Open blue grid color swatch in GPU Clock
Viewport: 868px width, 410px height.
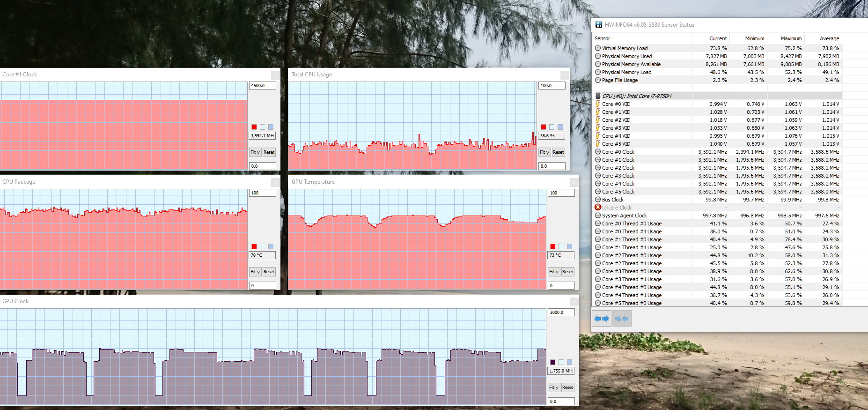569,362
